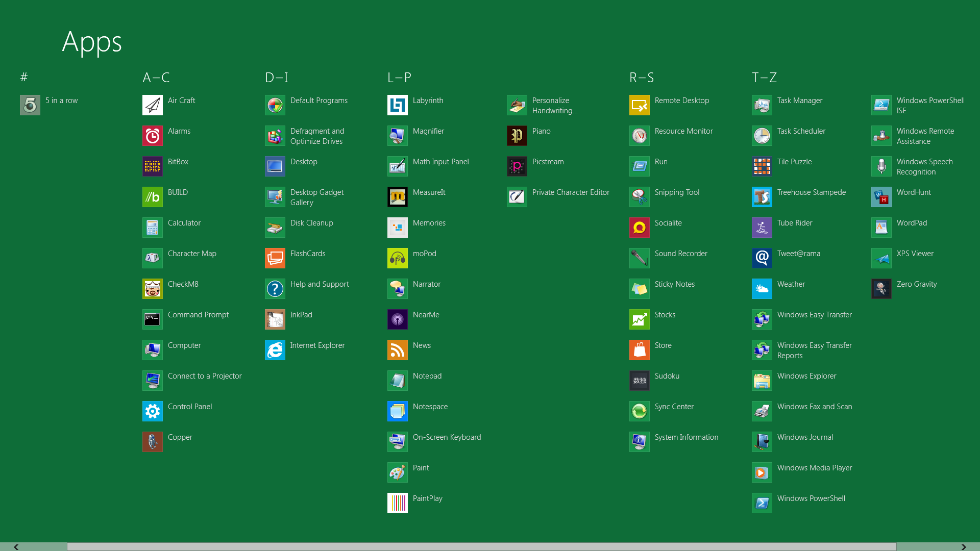980x551 pixels.
Task: Click the Socialite app icon
Action: 639,228
